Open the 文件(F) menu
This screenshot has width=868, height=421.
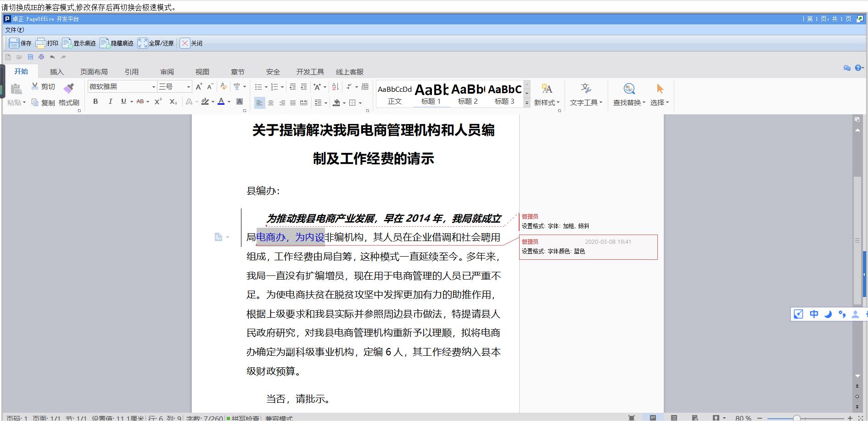pos(15,30)
